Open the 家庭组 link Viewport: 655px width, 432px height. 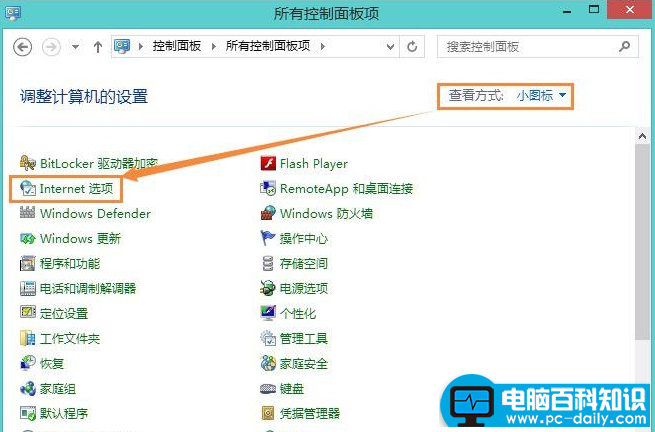58,389
